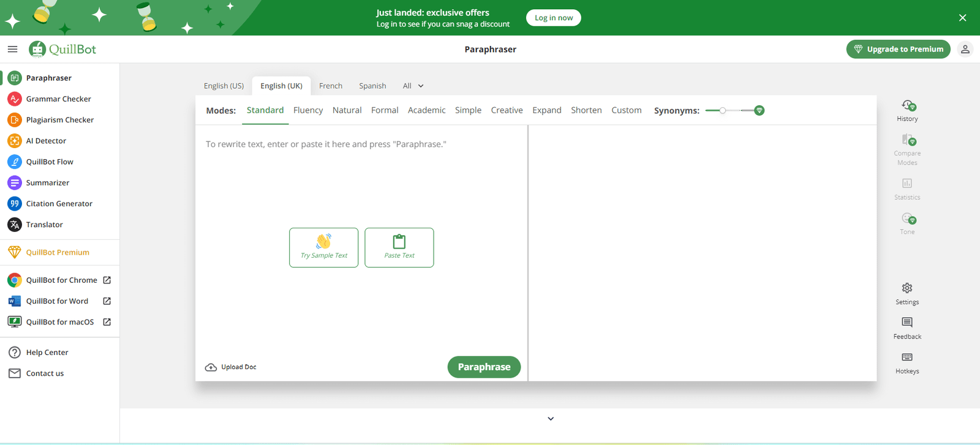This screenshot has height=445, width=980.
Task: Click Upgrade to Premium button
Action: (x=898, y=49)
